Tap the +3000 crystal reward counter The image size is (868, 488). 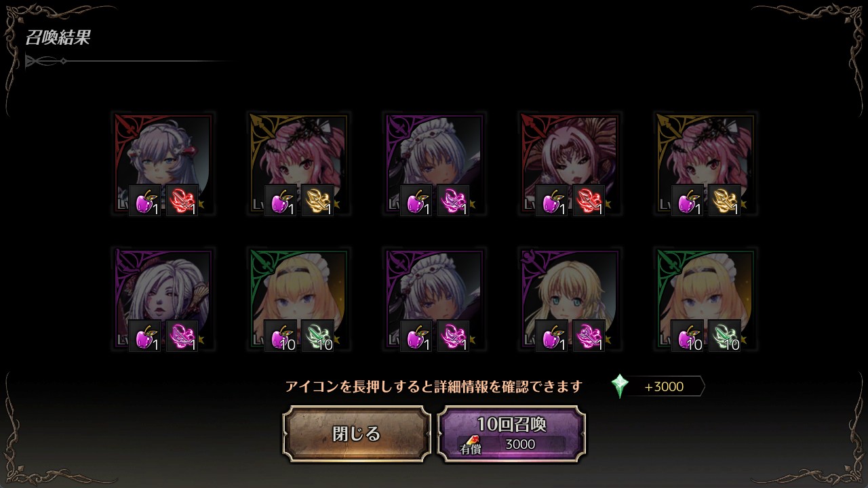pos(663,386)
